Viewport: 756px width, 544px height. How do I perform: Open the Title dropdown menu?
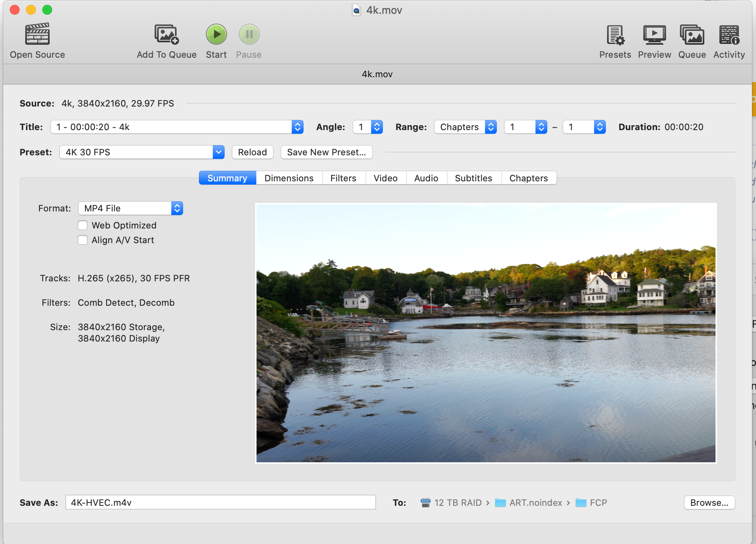coord(177,127)
